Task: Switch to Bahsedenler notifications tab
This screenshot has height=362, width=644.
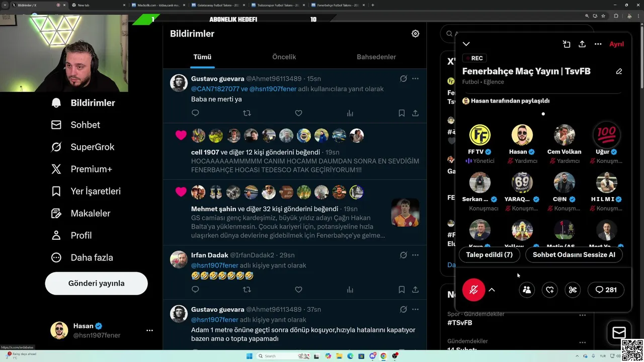Action: point(376,57)
